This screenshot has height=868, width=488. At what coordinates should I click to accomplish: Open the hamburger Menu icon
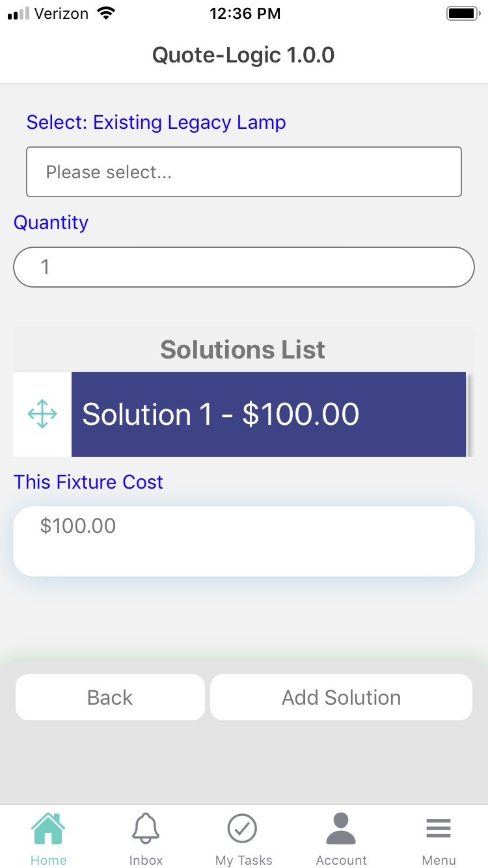[439, 830]
